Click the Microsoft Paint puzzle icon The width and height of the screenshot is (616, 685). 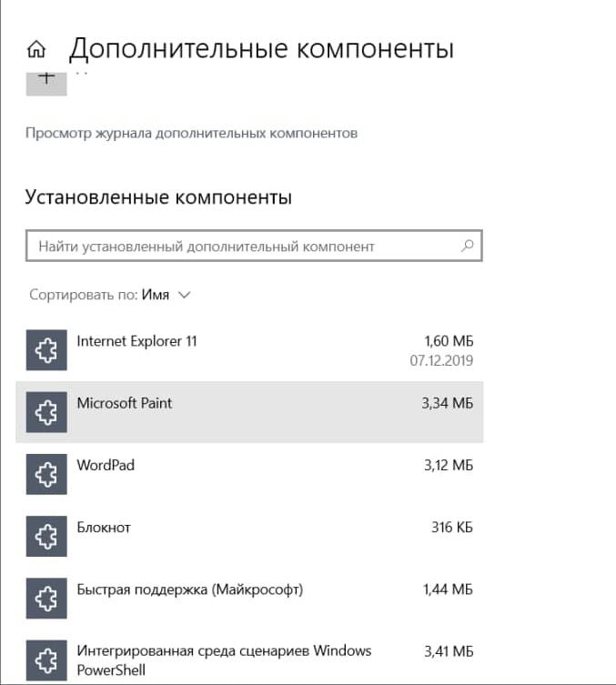coord(46,413)
